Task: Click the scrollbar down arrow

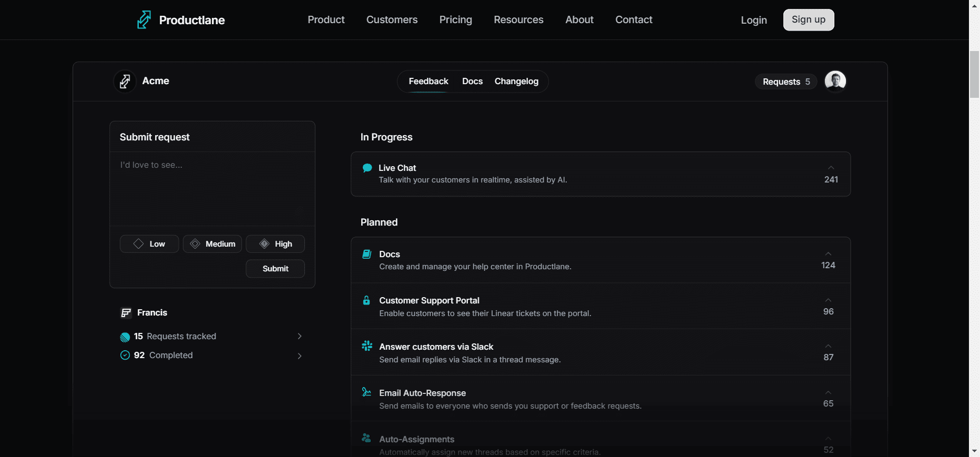Action: tap(974, 451)
